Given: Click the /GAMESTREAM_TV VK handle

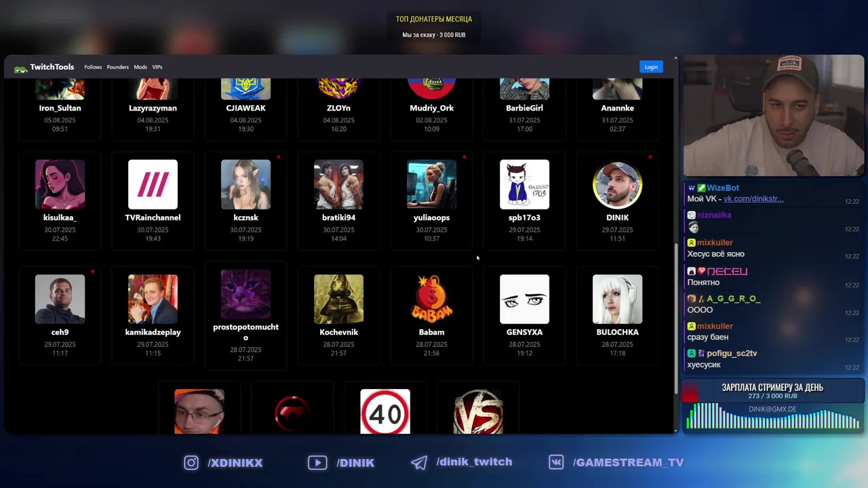Looking at the screenshot, I should click(x=628, y=462).
